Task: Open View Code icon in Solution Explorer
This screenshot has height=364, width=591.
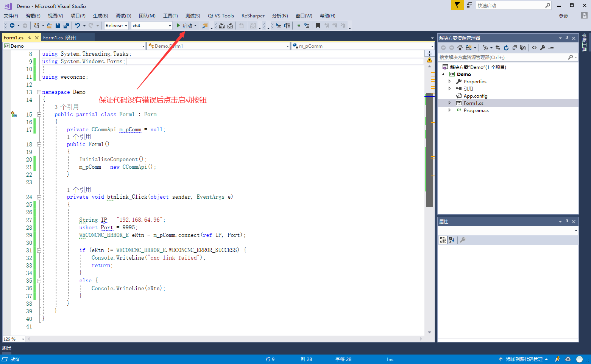Action: [x=534, y=48]
